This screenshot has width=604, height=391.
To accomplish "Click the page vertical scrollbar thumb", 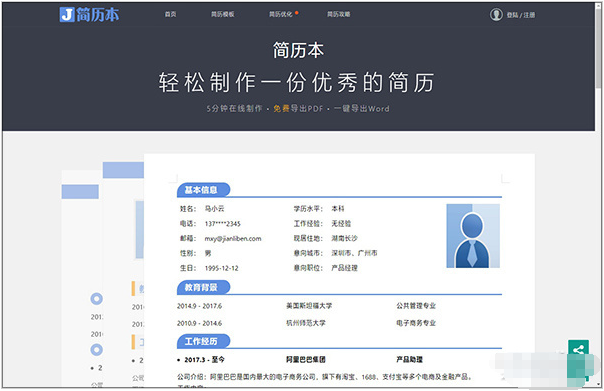I will point(598,50).
